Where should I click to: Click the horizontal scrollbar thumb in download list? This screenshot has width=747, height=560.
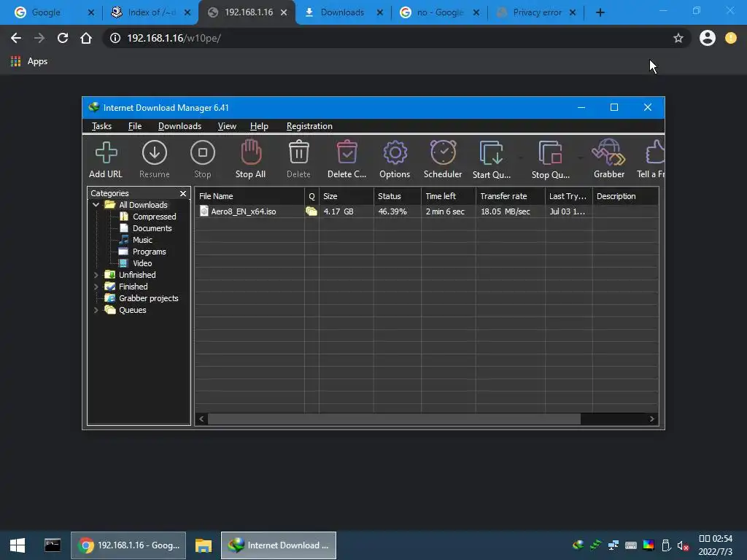(394, 419)
